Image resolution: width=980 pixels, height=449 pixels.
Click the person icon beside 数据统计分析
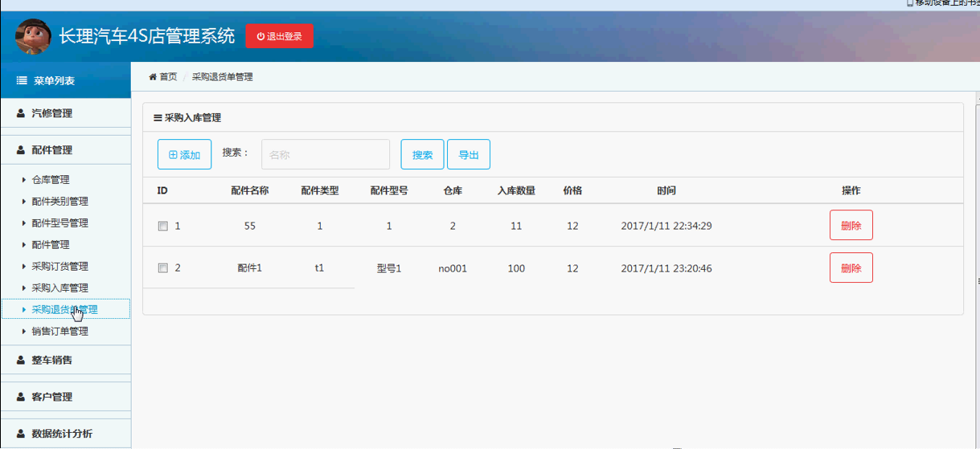pos(21,434)
